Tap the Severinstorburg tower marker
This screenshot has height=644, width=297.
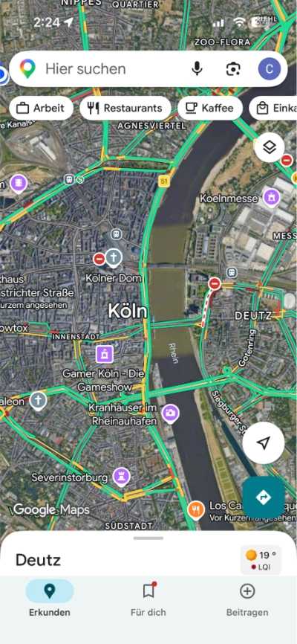pos(122,477)
